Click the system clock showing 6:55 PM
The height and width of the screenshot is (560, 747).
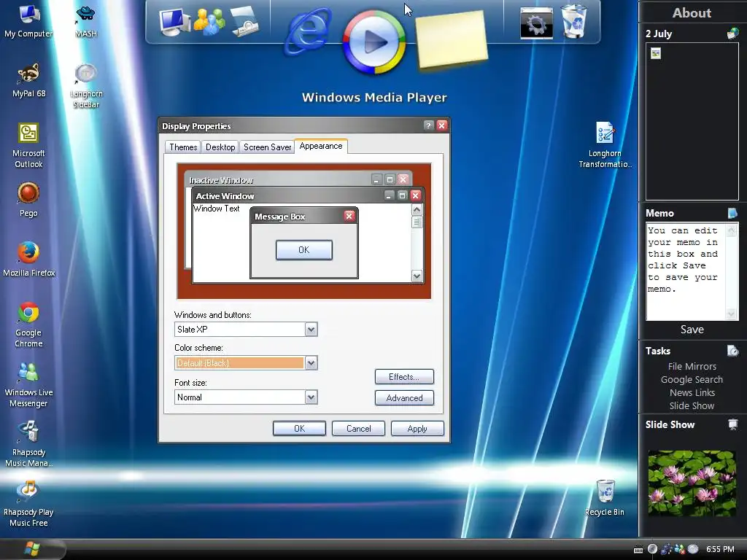[720, 549]
